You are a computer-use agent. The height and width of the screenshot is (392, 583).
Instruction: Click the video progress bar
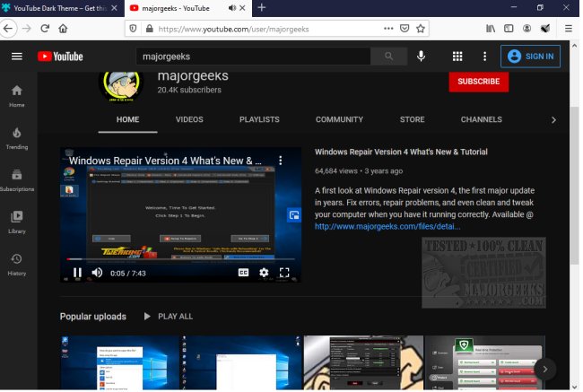[180, 259]
